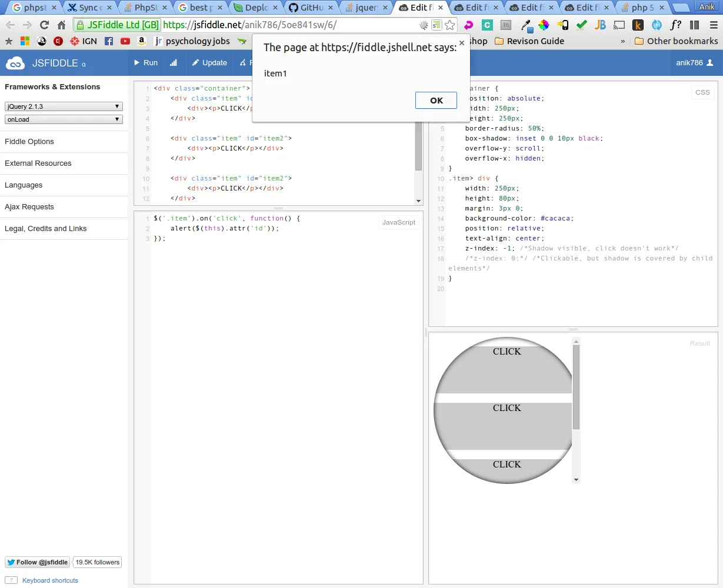This screenshot has width=723, height=588.
Task: Click the green checkmark extension icon
Action: pos(581,25)
